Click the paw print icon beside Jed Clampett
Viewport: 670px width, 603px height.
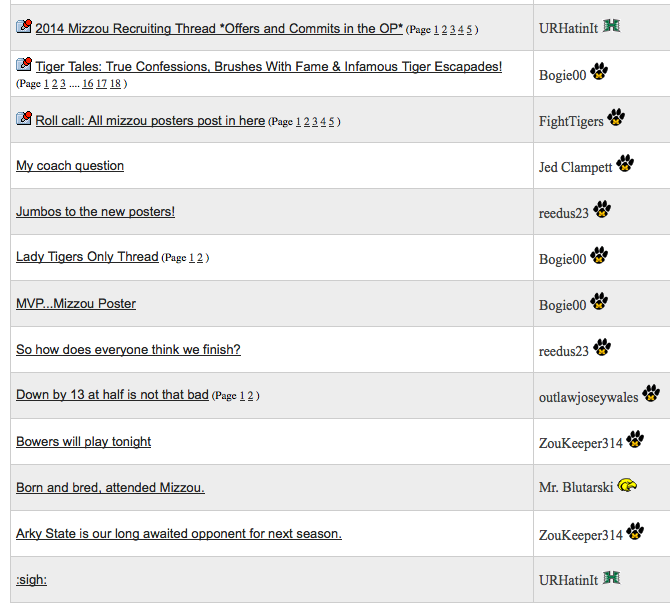pos(625,163)
